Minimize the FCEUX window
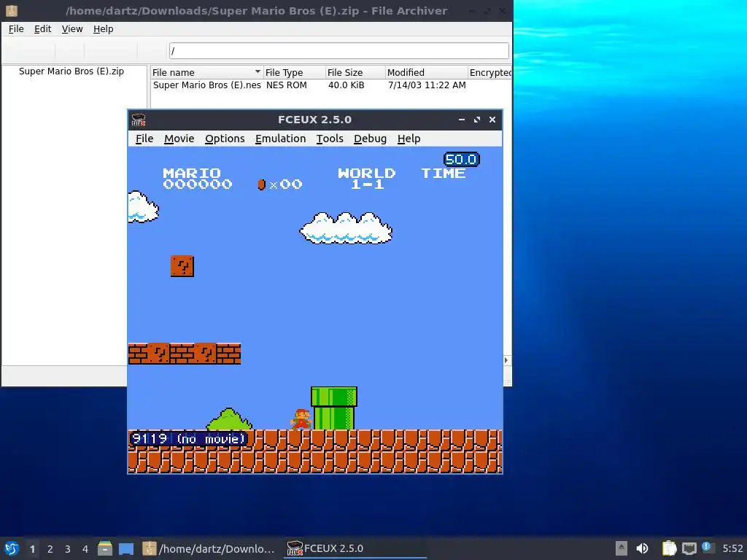747x560 pixels. 462,120
